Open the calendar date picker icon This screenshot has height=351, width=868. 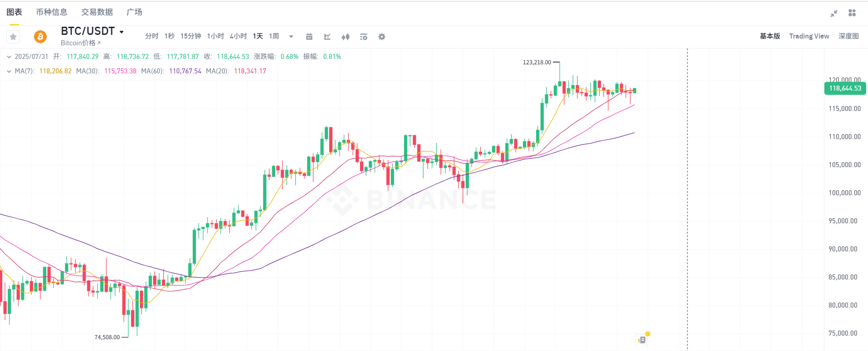(x=309, y=37)
